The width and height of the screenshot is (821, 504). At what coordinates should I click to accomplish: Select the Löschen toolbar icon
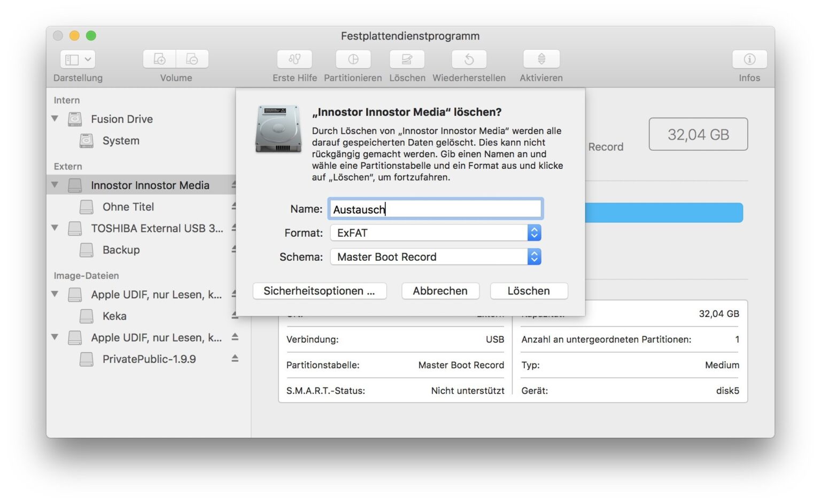pos(407,59)
